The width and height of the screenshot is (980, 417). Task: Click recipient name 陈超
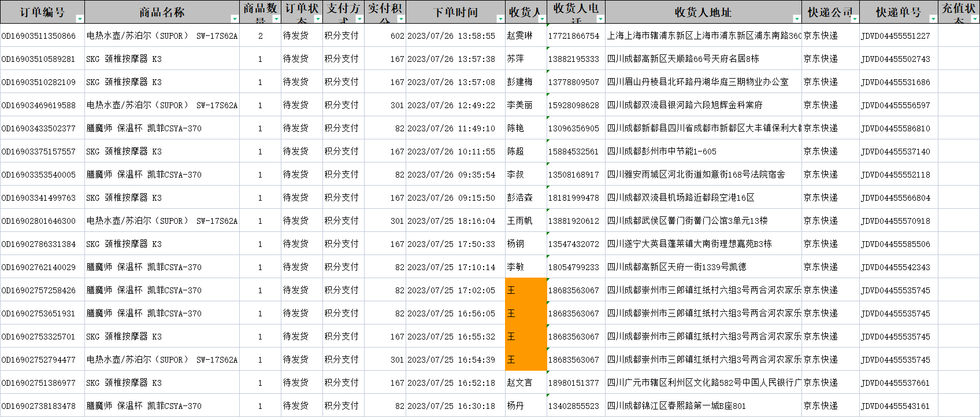[x=515, y=152]
